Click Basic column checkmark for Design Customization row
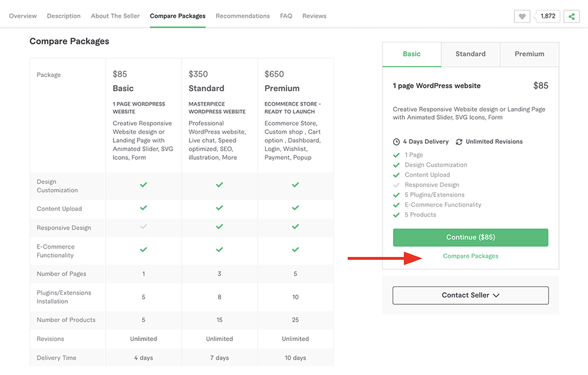588x375 pixels. [144, 185]
